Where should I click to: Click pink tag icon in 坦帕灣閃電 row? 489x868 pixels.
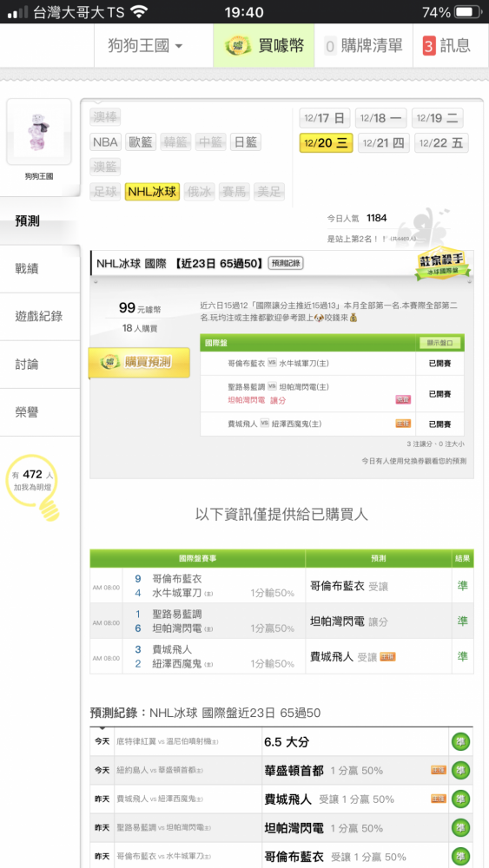(x=403, y=399)
